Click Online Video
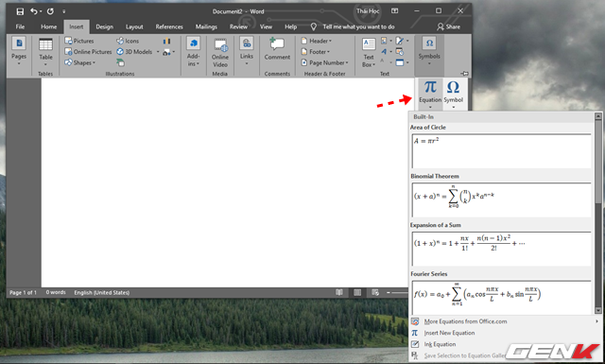The height and width of the screenshot is (364, 605). click(x=220, y=52)
